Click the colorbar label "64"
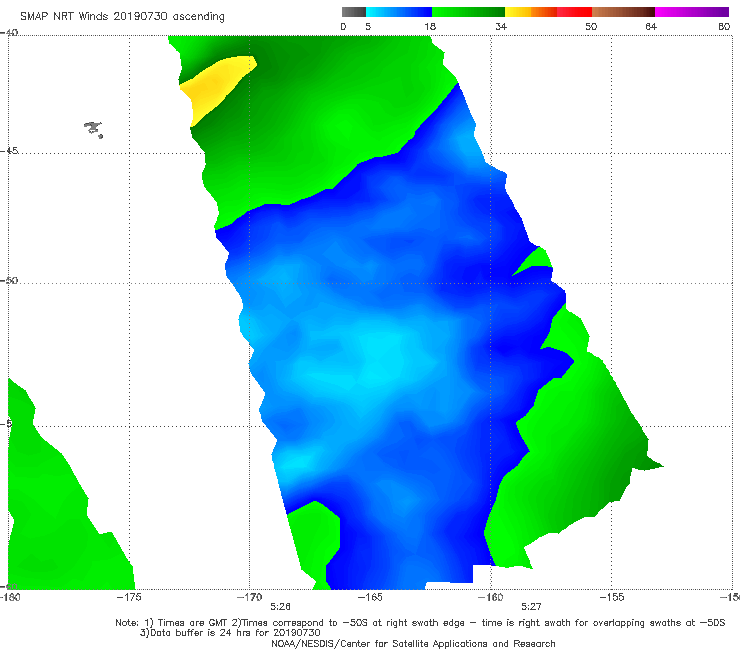 [x=651, y=27]
